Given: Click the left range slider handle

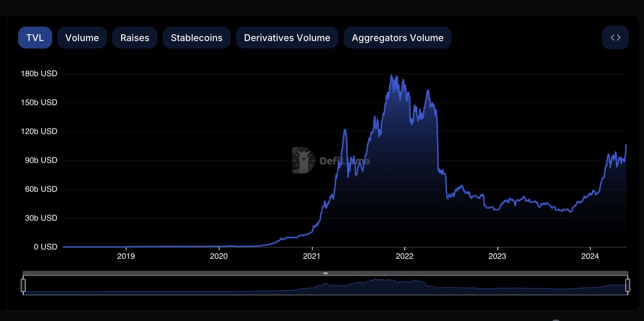Looking at the screenshot, I should tap(23, 285).
